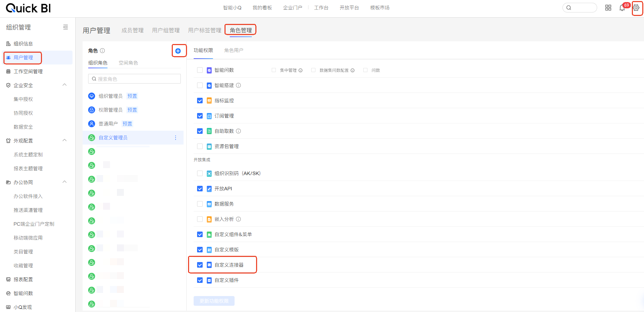Click the 更新功能权限 button
Image resolution: width=644 pixels, height=312 pixels.
click(x=214, y=301)
